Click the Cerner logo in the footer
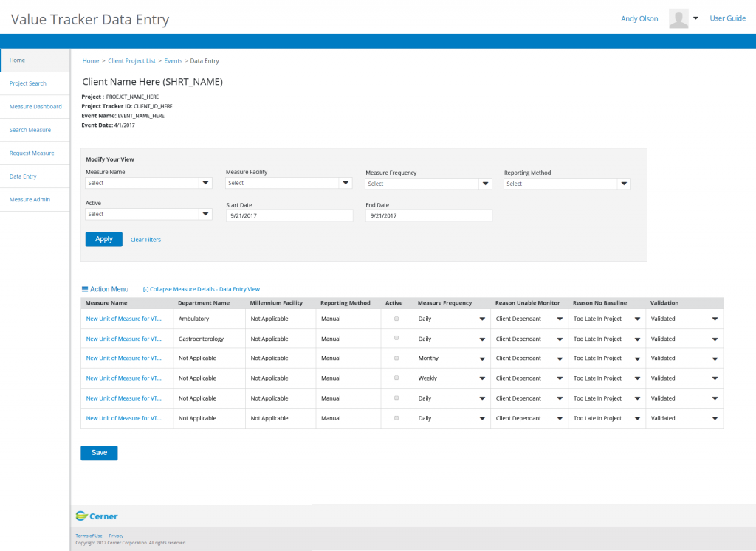The width and height of the screenshot is (756, 551). tap(96, 516)
